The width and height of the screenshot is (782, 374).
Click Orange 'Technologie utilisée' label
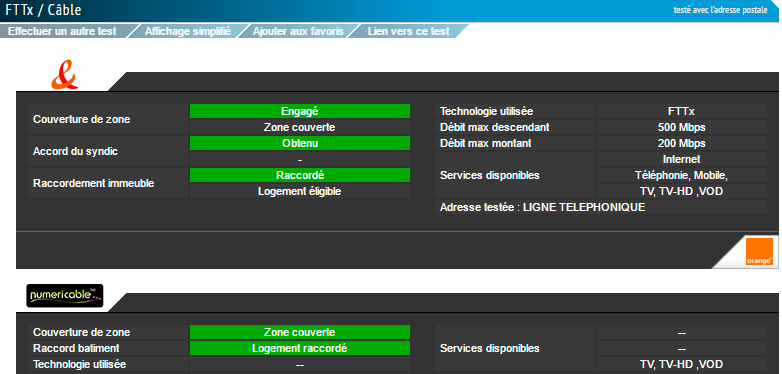coord(486,111)
